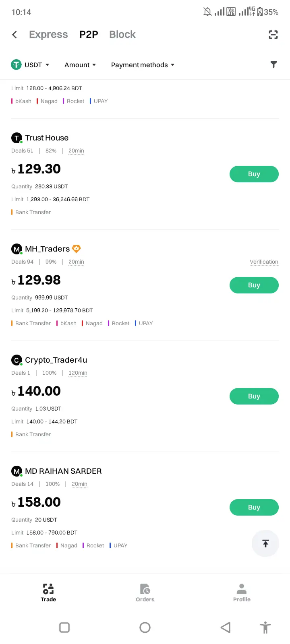Open the Profile tab icon
Image resolution: width=290 pixels, height=644 pixels.
(x=242, y=589)
